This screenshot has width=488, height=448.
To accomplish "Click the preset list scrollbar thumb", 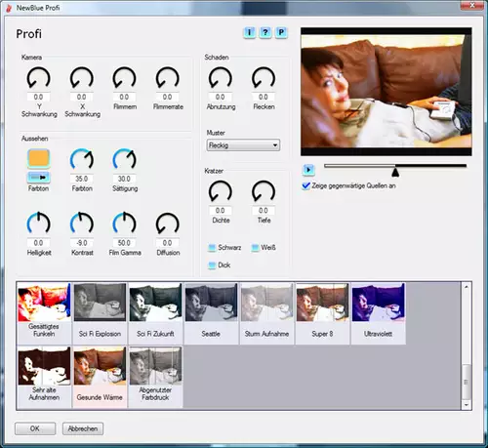I will click(x=467, y=382).
